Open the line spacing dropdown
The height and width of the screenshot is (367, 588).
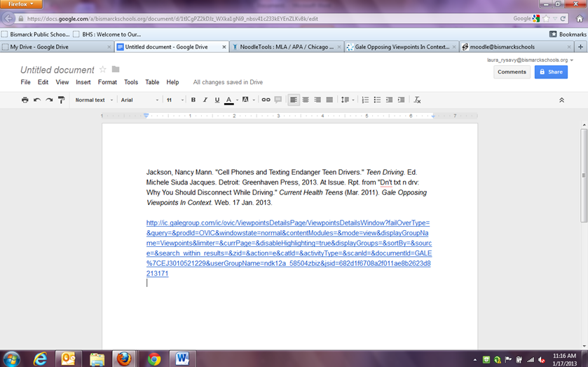click(x=347, y=100)
